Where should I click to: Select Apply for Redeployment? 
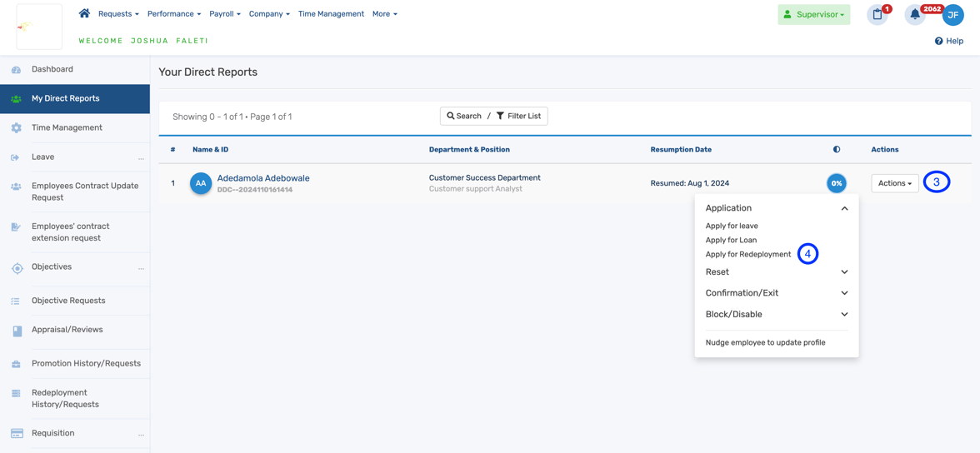(748, 254)
